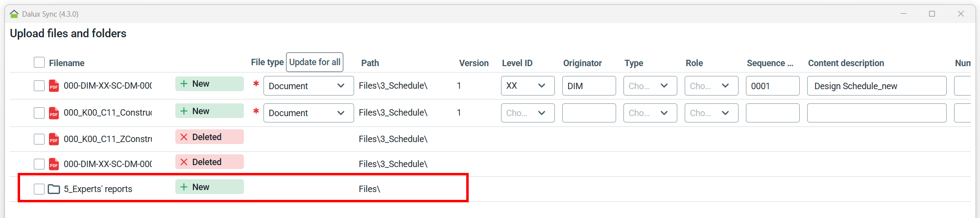Image resolution: width=980 pixels, height=218 pixels.
Task: Click the Dalux Sync home icon in title bar
Action: pos(14,14)
